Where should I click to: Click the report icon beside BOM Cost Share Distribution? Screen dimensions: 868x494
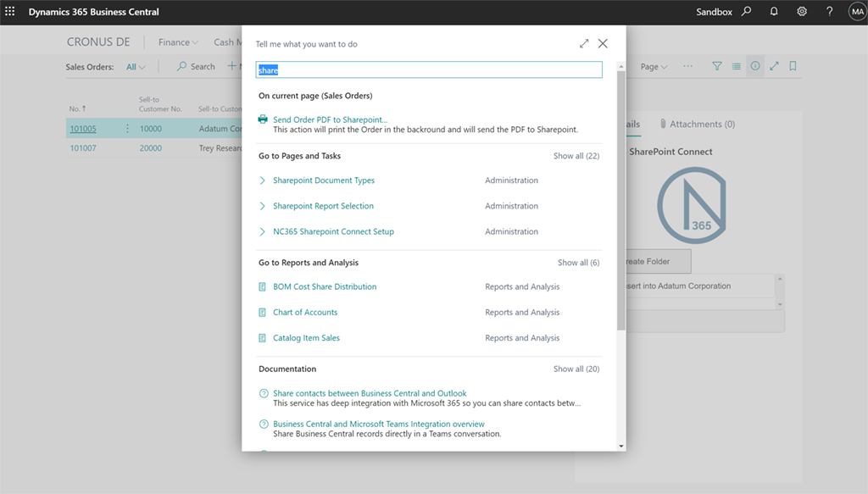click(263, 286)
